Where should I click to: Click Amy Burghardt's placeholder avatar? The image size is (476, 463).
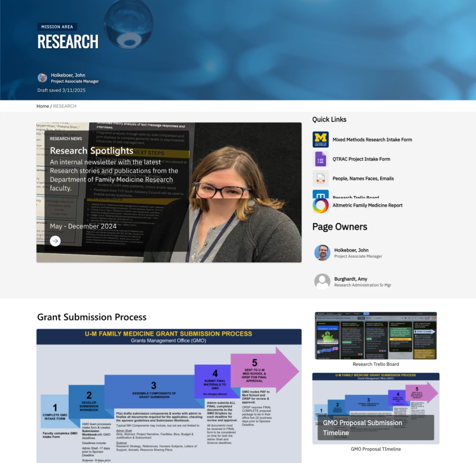(x=322, y=281)
